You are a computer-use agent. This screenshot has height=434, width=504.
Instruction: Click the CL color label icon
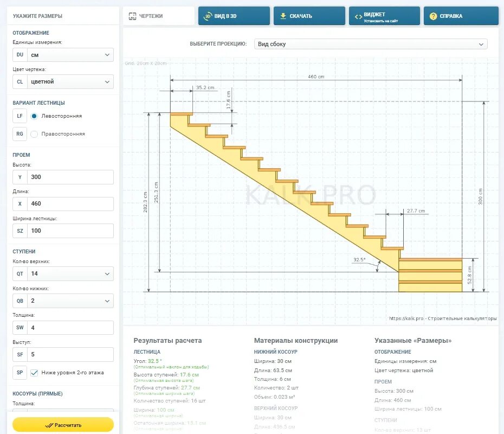click(x=20, y=82)
